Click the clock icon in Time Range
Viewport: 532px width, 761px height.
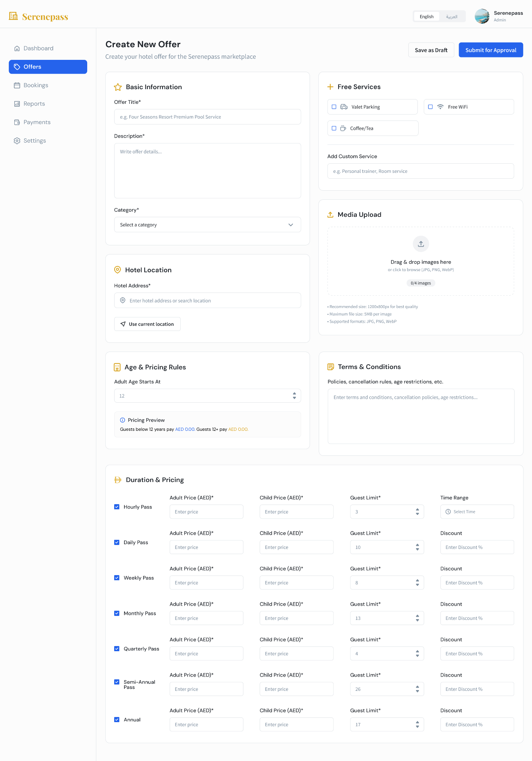pos(448,512)
